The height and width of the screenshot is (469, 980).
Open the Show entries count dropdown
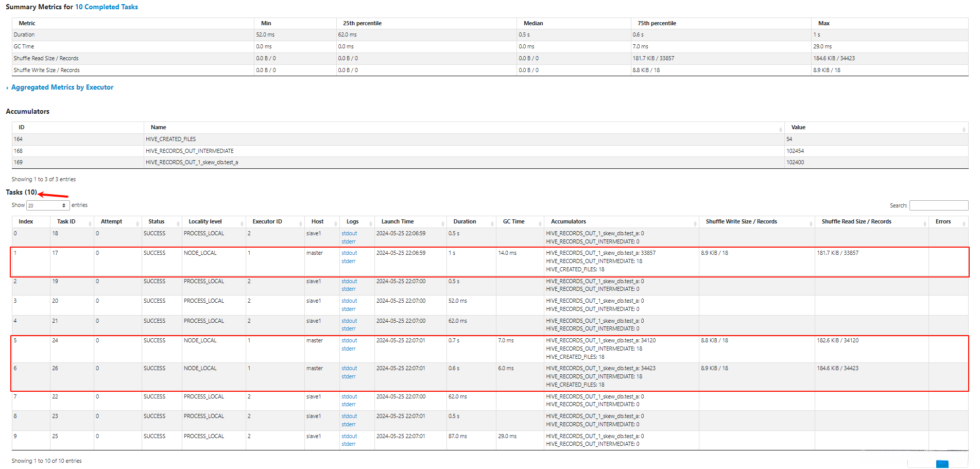coord(48,205)
